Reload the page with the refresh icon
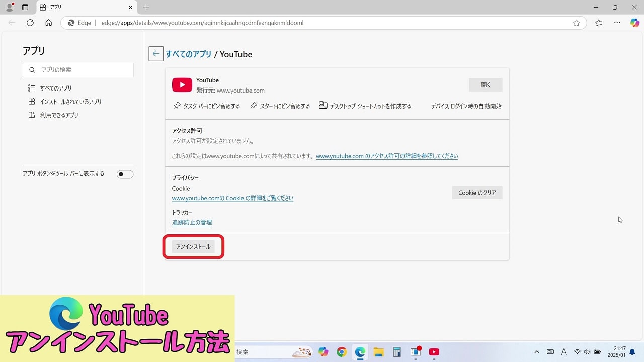 pos(30,23)
